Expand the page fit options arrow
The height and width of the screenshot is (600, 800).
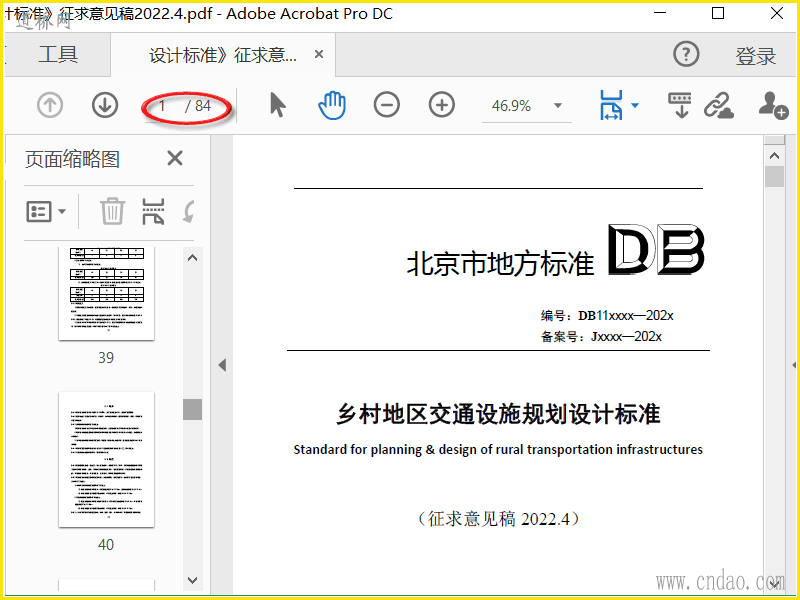click(635, 106)
